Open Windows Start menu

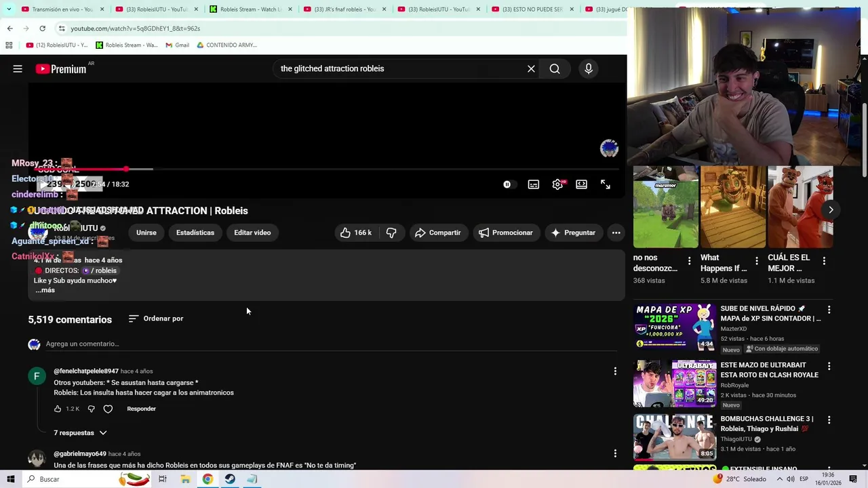(x=10, y=479)
